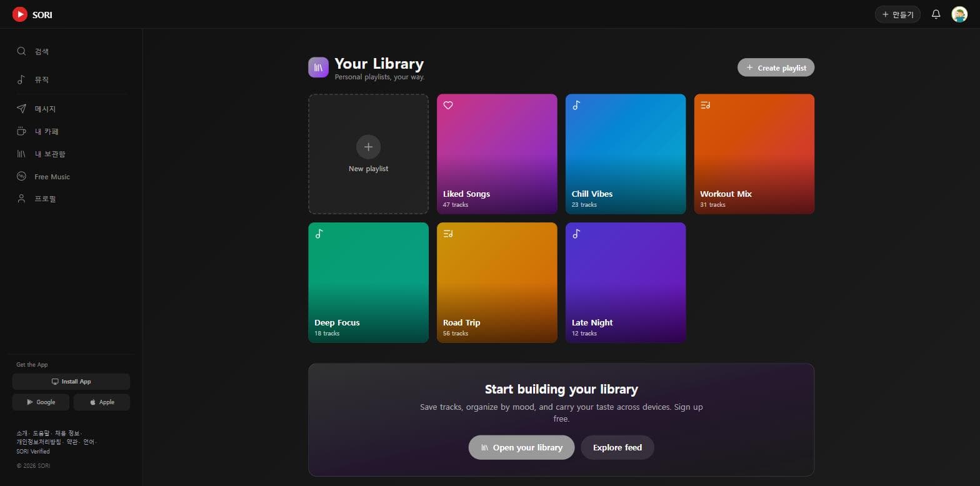Click the 소개 footer link
The image size is (980, 486).
pyautogui.click(x=22, y=433)
